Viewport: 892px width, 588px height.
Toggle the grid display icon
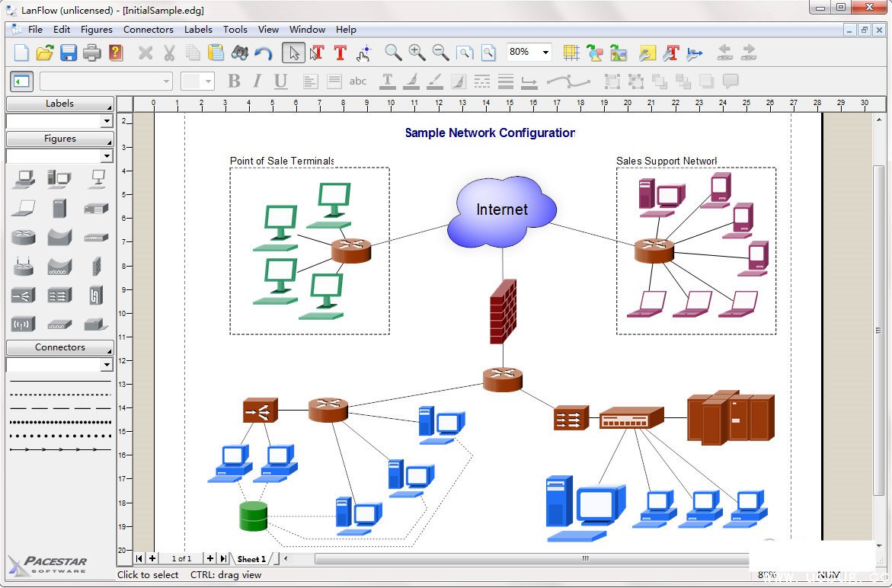(571, 53)
